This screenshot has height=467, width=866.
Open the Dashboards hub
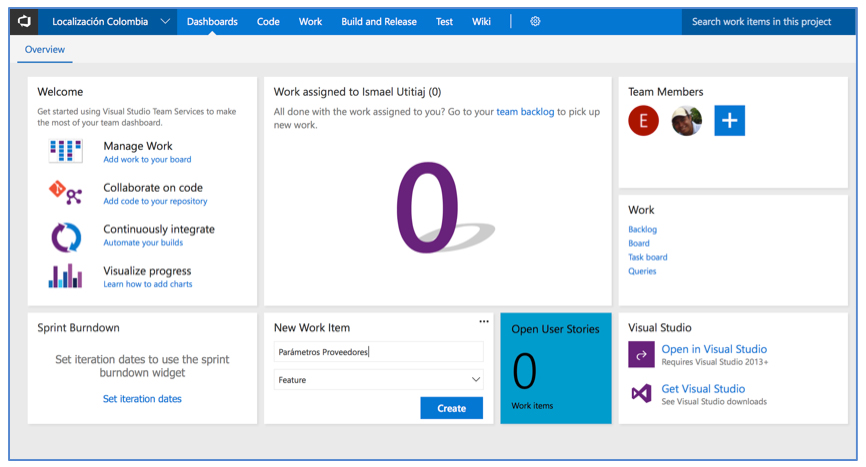[x=212, y=22]
